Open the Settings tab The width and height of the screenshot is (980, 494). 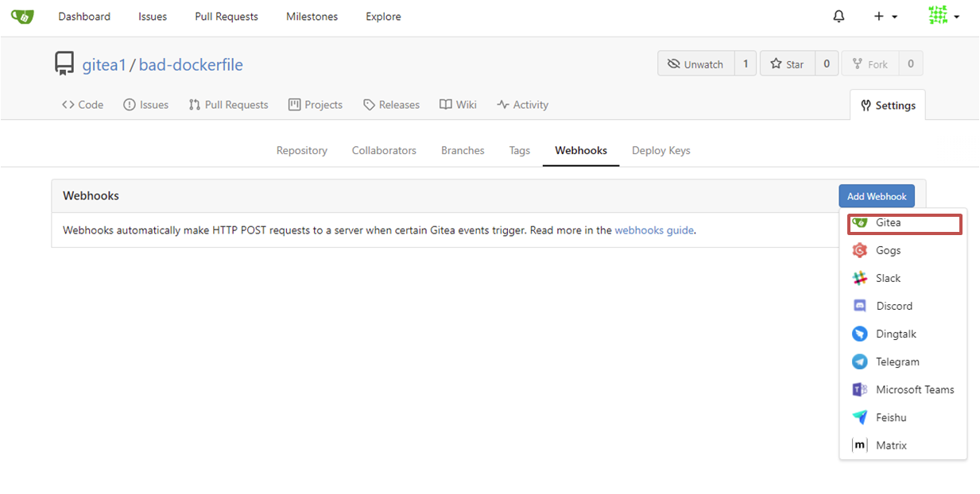pos(888,105)
